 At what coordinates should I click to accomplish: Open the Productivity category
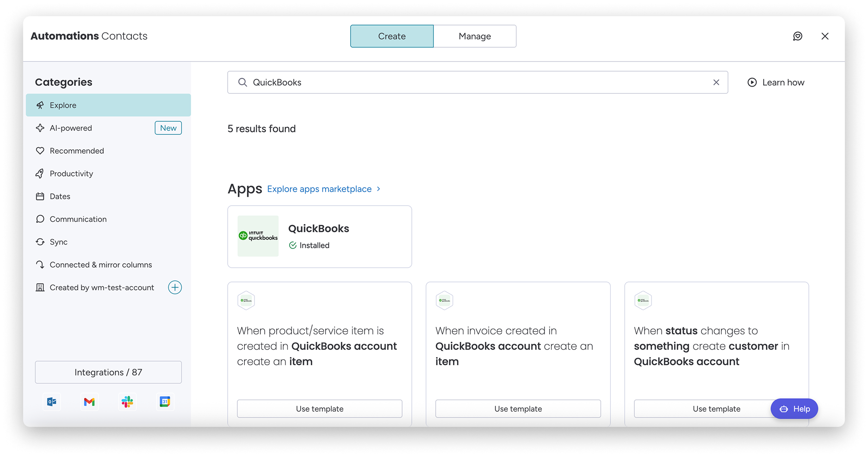[108, 173]
